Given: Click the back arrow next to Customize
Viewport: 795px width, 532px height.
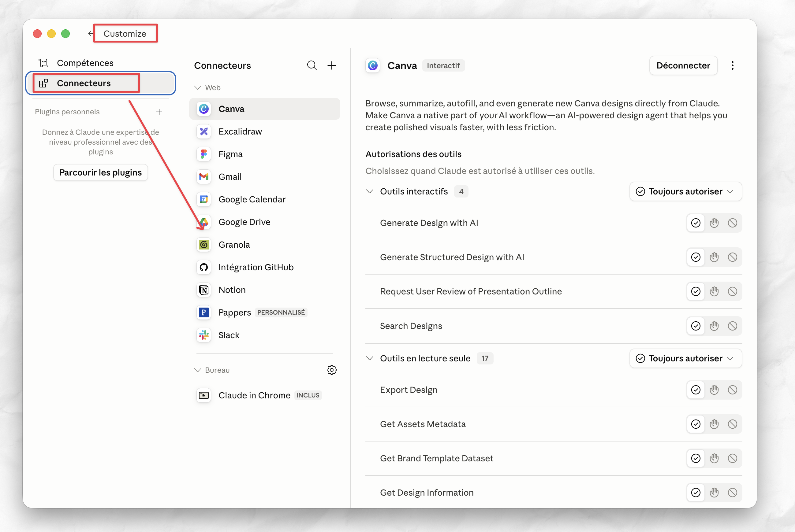Looking at the screenshot, I should [x=90, y=34].
